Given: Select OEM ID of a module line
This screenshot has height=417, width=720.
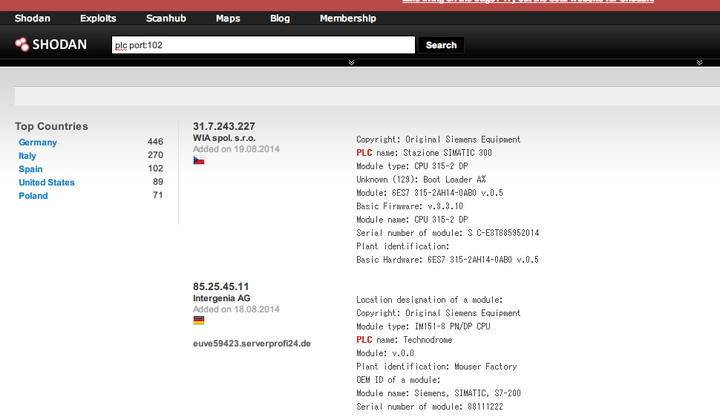Looking at the screenshot, I should pyautogui.click(x=398, y=380).
